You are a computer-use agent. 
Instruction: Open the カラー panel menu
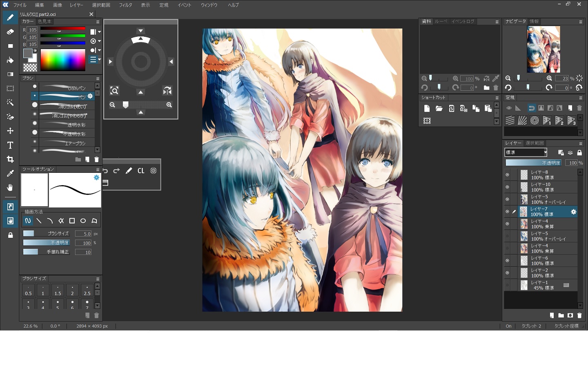(98, 22)
